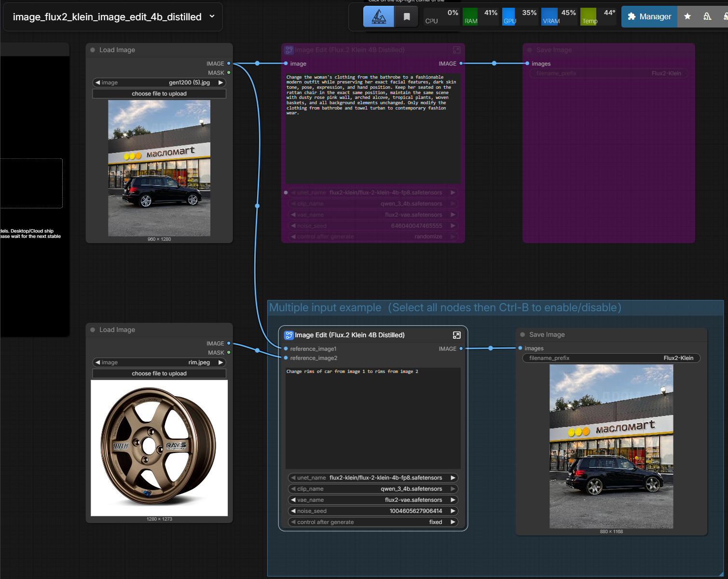
Task: Open the subgraph expand icon on lower Image Edit node
Action: pyautogui.click(x=456, y=335)
